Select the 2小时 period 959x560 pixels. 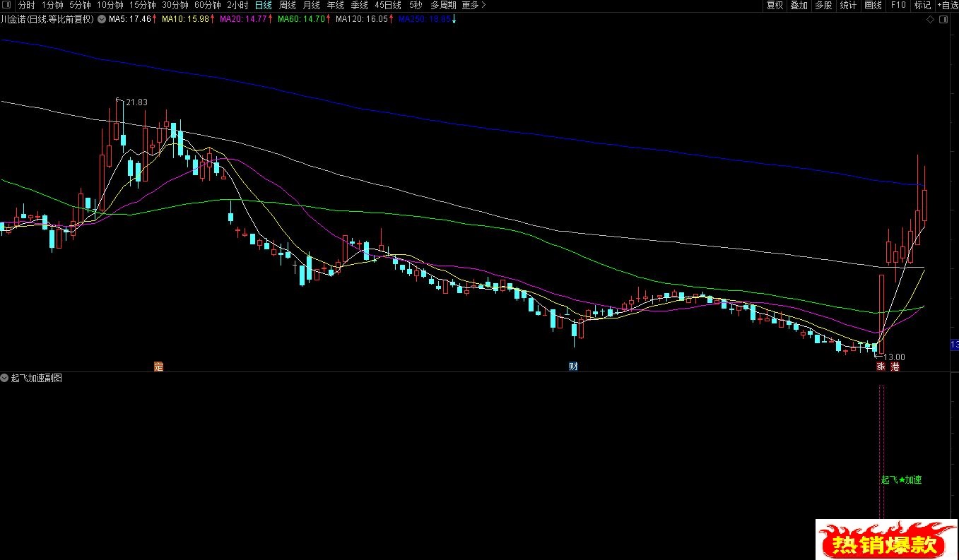point(238,5)
